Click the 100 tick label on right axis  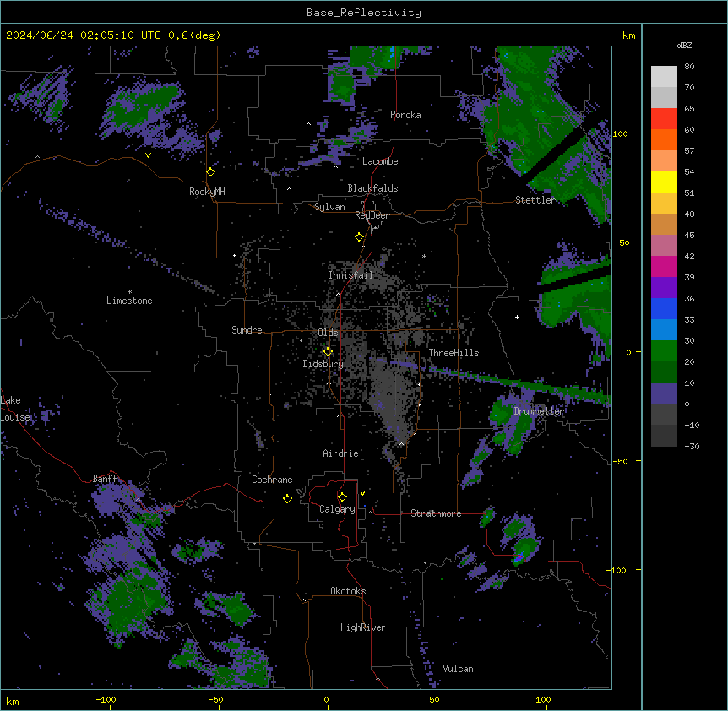point(620,133)
